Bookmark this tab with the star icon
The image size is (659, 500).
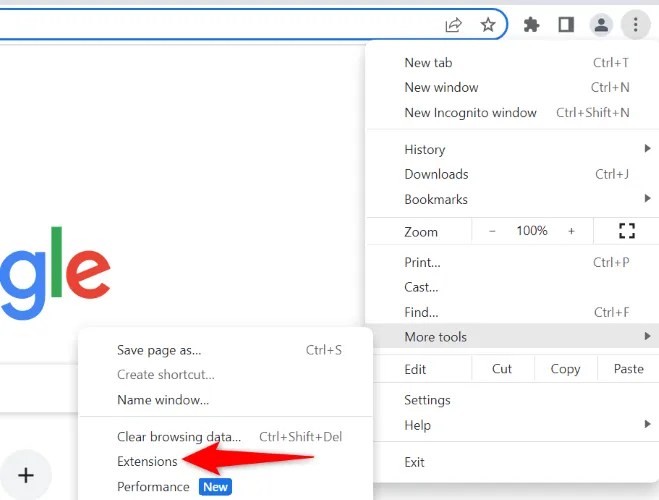488,25
